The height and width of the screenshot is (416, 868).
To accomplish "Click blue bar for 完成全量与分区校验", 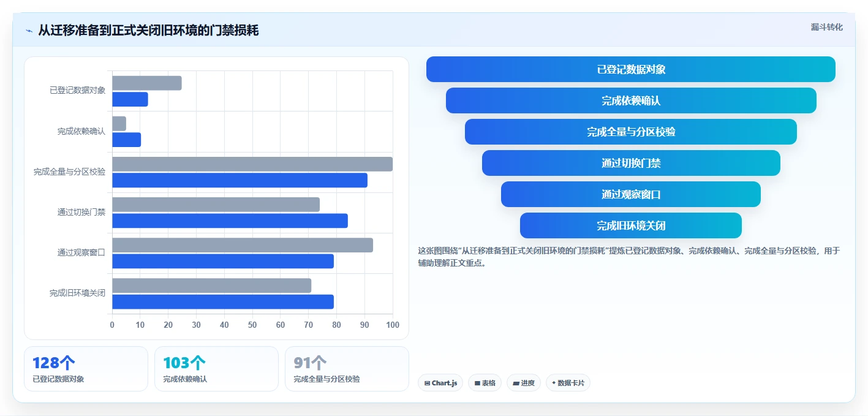I will point(240,180).
